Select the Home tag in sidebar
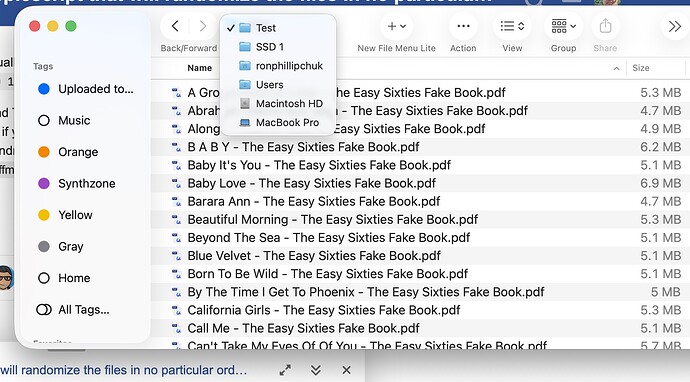 coord(64,278)
